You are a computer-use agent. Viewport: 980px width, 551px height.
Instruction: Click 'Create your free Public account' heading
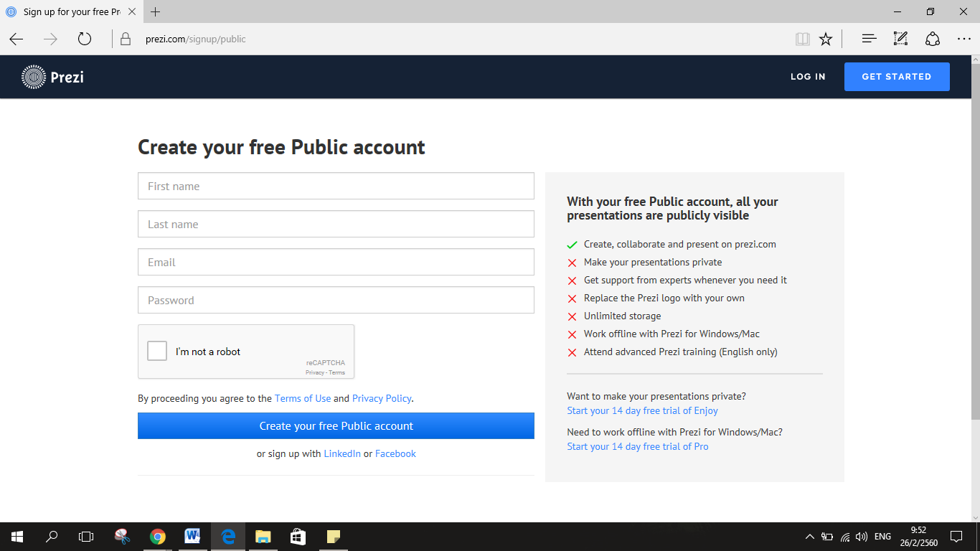[x=281, y=147]
